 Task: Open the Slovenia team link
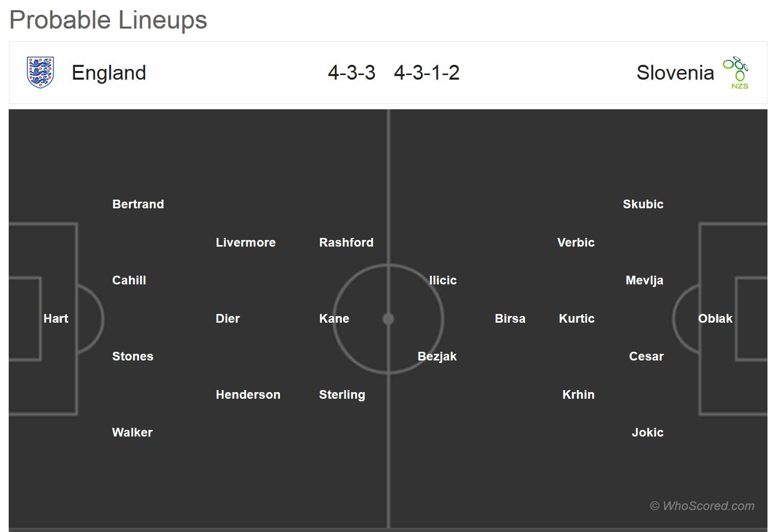(675, 72)
